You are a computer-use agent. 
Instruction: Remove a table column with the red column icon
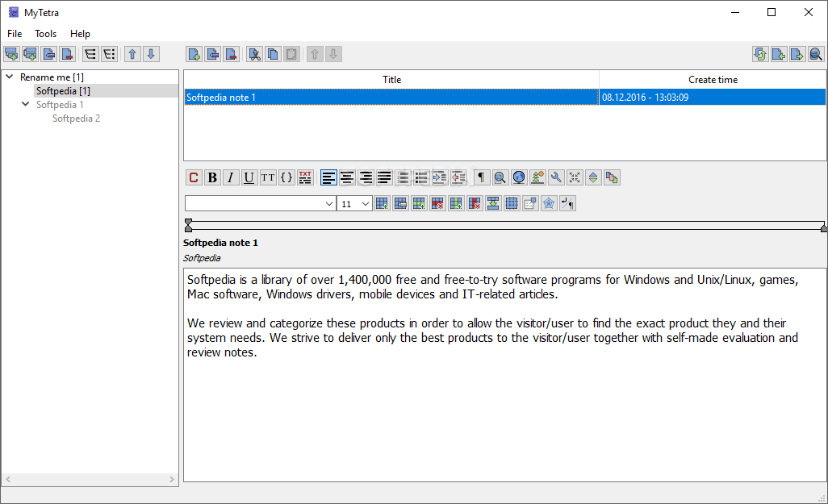(475, 204)
